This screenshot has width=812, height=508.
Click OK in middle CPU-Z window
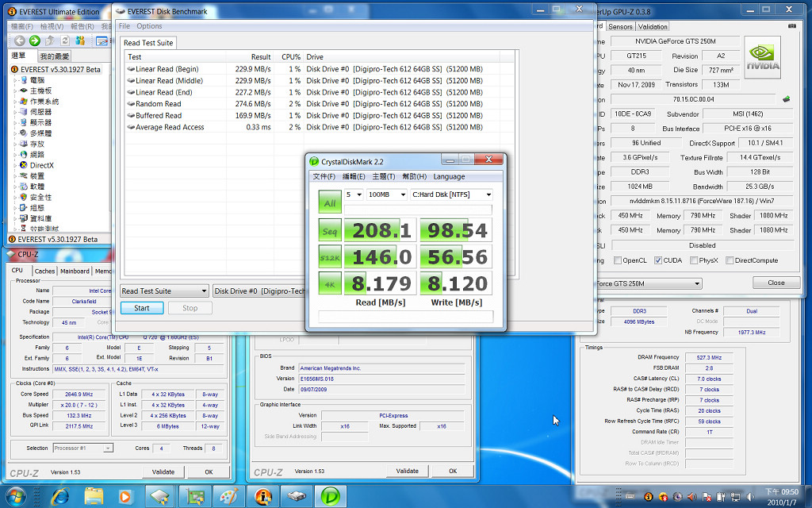tap(453, 471)
